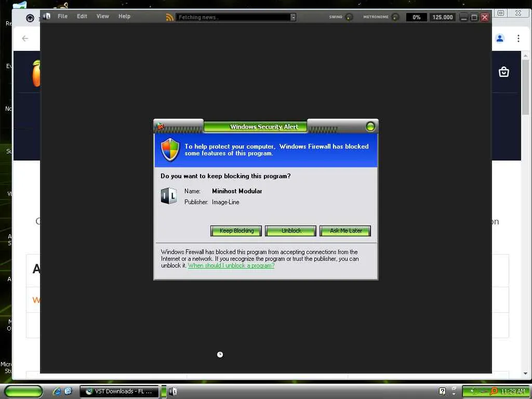
Task: Click the Windows Security shield icon
Action: (170, 150)
